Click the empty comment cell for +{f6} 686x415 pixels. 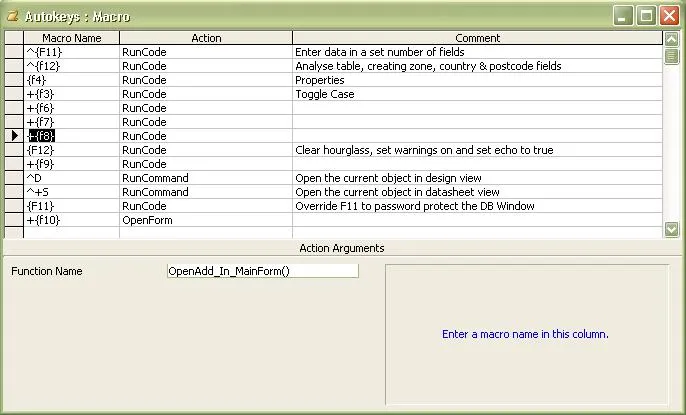click(x=477, y=108)
